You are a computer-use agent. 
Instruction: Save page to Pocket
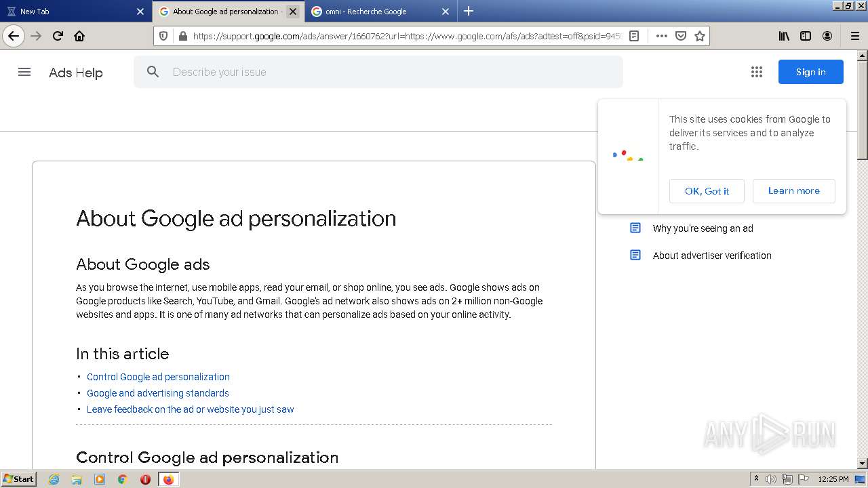[681, 36]
